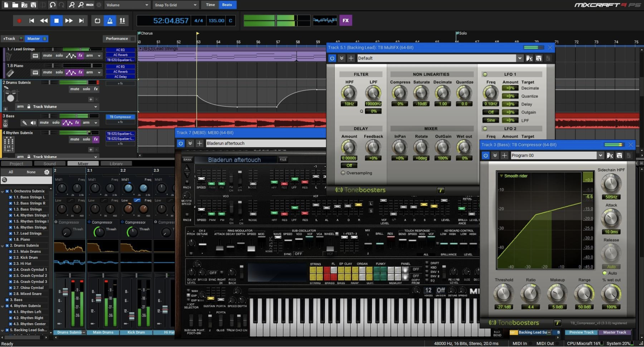Toggle automation icon on the 3 Bass track
Viewport: 644px width, 347px height.
point(67,123)
